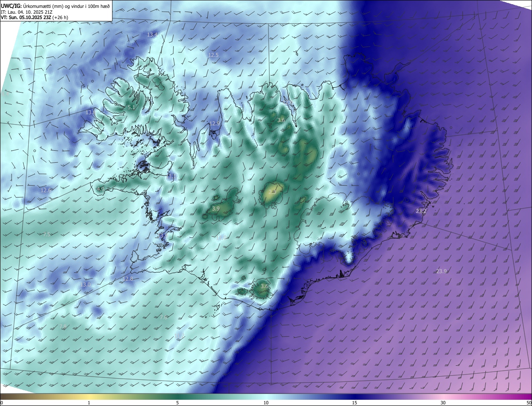Click the 12.6 value label off the west coast
532x406 pixels.
point(46,190)
